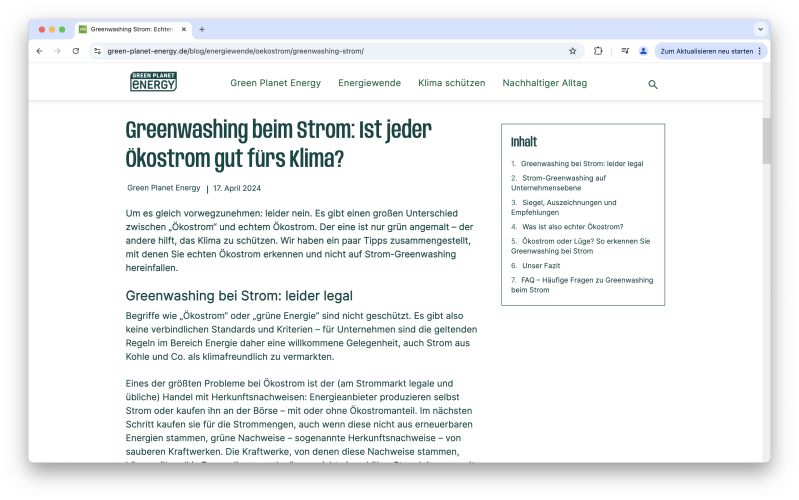
Task: Reload the page with refresh icon
Action: [76, 51]
